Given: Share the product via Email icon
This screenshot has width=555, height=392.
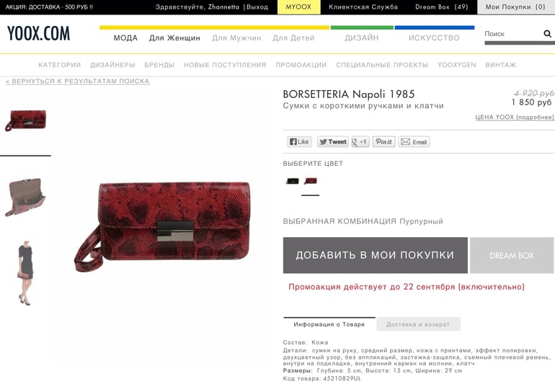Looking at the screenshot, I should 414,142.
